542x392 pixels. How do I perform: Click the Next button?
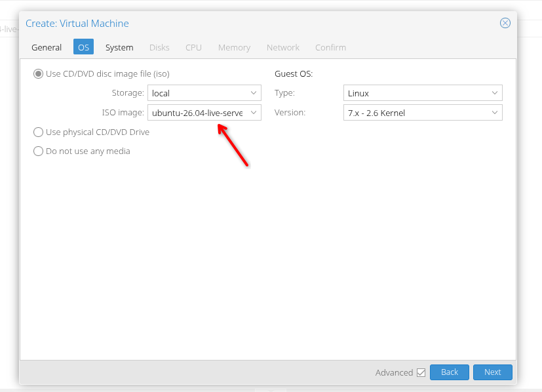coord(493,372)
